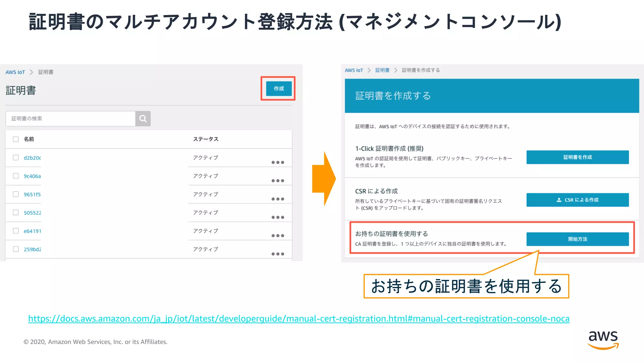Click the search magnifier icon button
This screenshot has height=362, width=644.
pyautogui.click(x=143, y=118)
